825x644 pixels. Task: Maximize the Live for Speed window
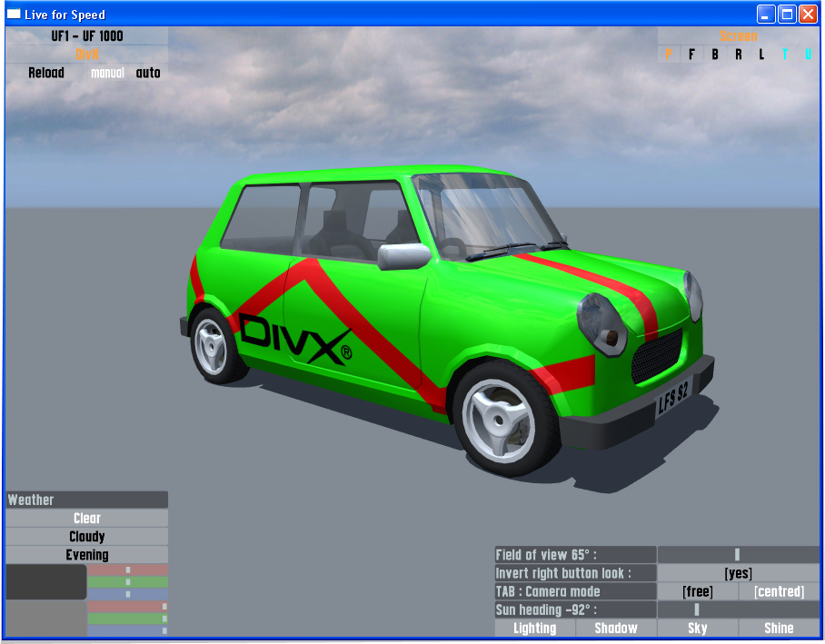787,15
